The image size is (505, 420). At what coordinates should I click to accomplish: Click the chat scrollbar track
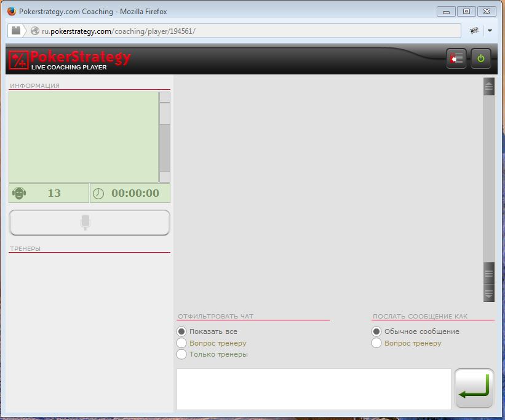coord(489,179)
